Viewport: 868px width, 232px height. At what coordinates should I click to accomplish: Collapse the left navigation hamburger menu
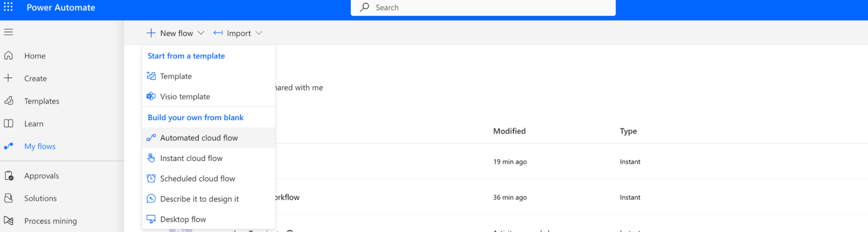9,32
